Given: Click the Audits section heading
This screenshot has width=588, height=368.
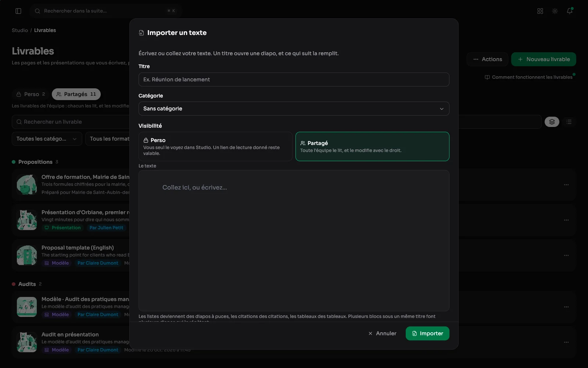Looking at the screenshot, I should click(x=27, y=284).
